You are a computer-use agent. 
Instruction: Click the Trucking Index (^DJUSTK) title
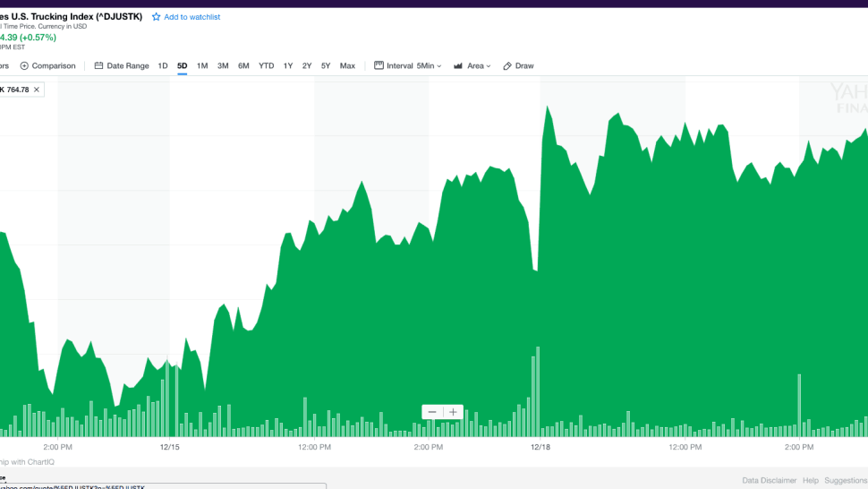pyautogui.click(x=72, y=17)
